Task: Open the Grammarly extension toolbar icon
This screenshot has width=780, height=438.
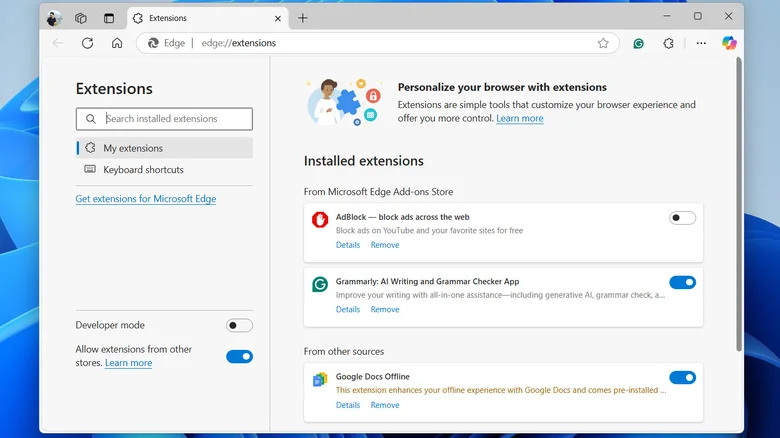Action: pos(639,43)
